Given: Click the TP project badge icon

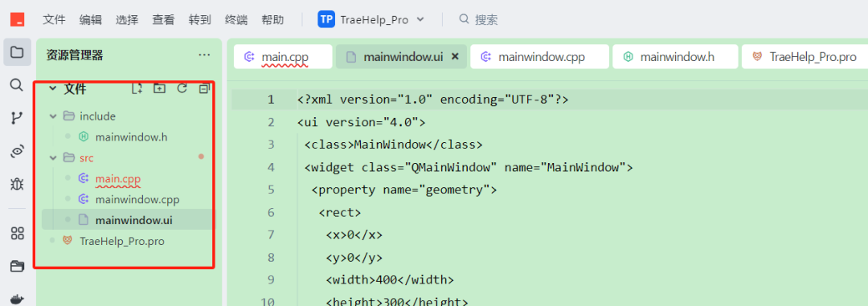Looking at the screenshot, I should pyautogui.click(x=326, y=20).
